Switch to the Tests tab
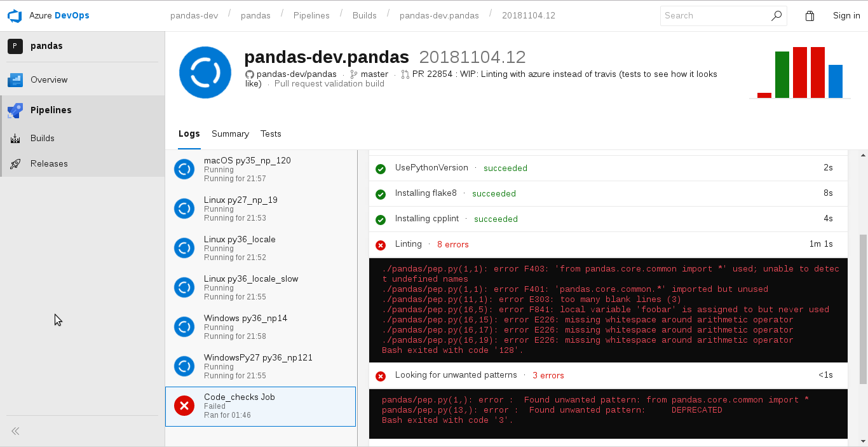Screen dimensions: 868x447 click(x=271, y=134)
